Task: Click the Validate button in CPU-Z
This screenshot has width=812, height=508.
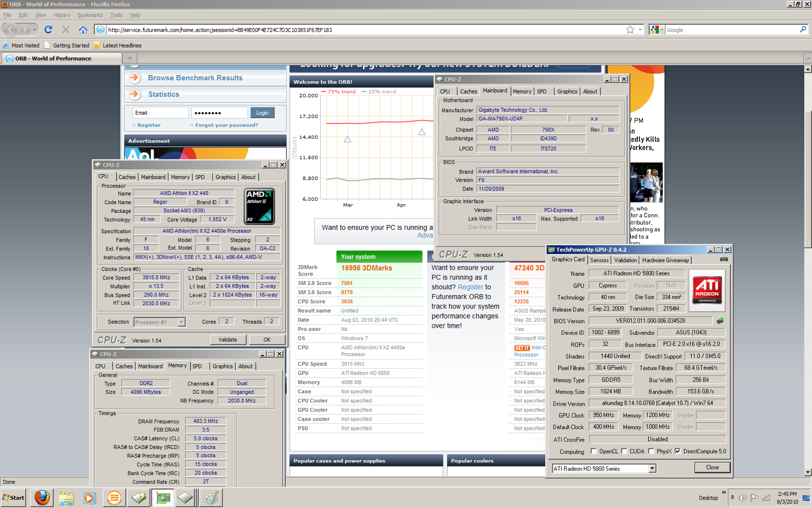Action: (x=228, y=339)
